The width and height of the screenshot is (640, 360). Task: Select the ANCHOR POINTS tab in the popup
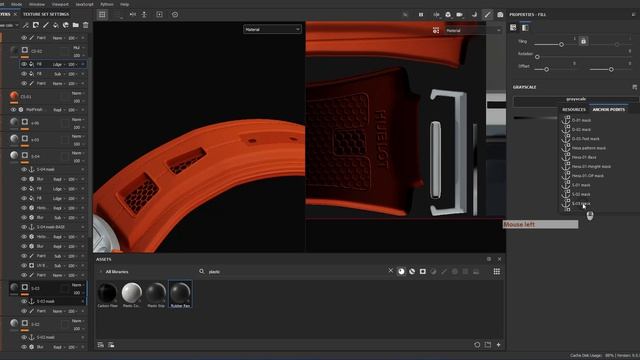[609, 109]
